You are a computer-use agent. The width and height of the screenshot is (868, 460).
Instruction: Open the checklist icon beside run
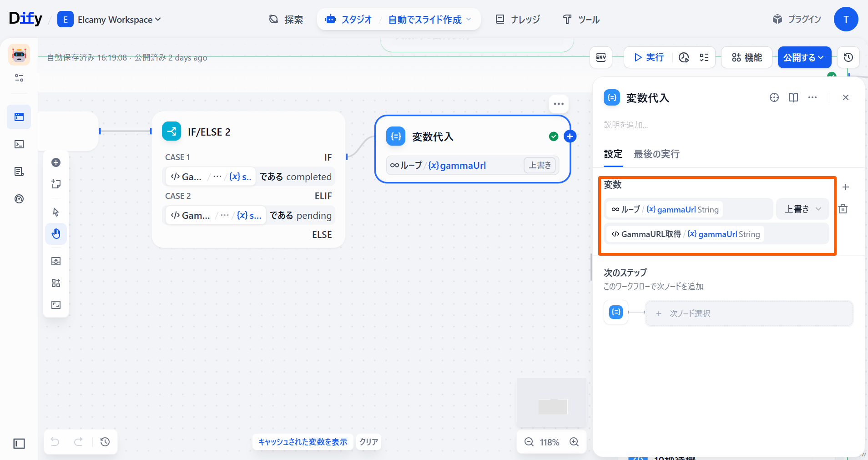pos(704,57)
